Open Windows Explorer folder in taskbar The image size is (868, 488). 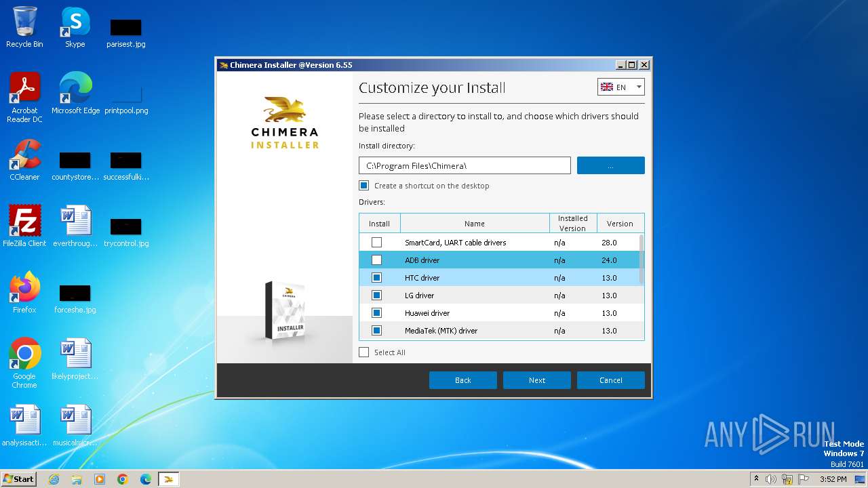coord(77,479)
